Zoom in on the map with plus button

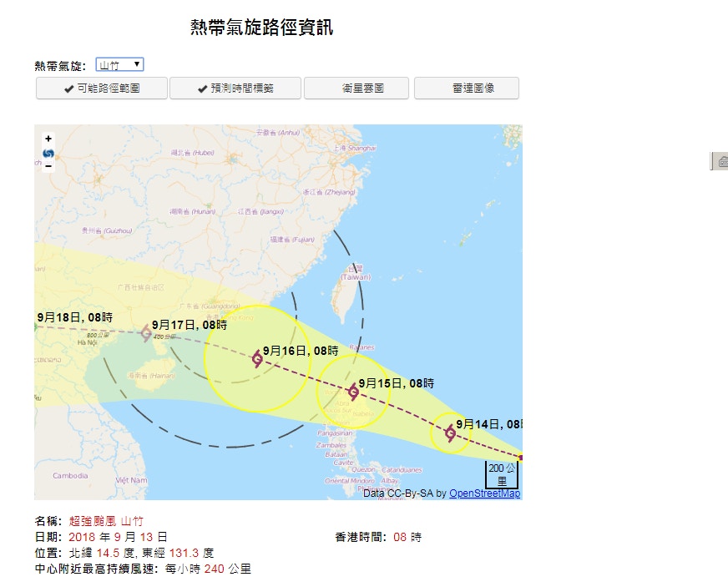click(48, 139)
